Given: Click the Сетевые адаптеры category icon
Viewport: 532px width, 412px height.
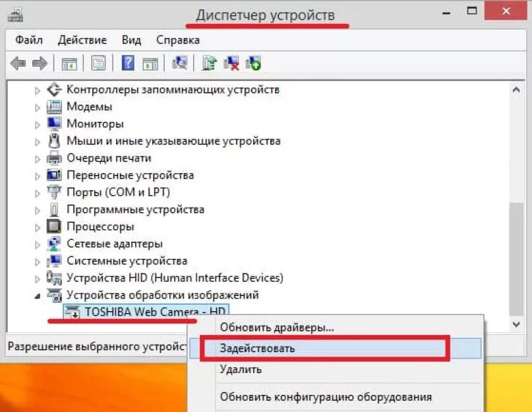Looking at the screenshot, I should [x=54, y=243].
